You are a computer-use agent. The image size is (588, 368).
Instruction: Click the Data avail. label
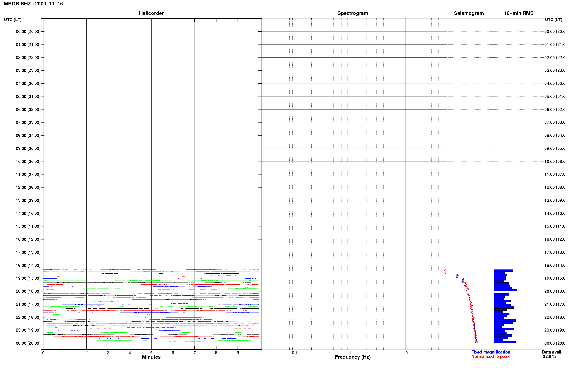point(552,352)
